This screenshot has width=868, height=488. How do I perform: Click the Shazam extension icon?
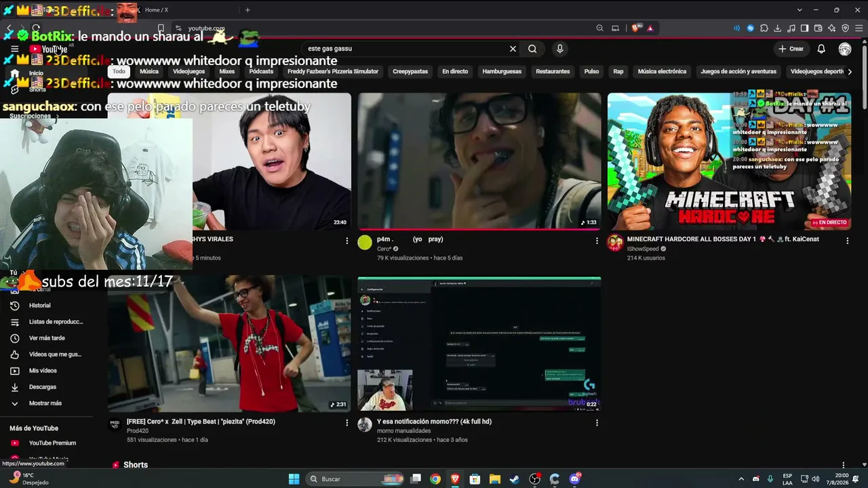coord(750,28)
